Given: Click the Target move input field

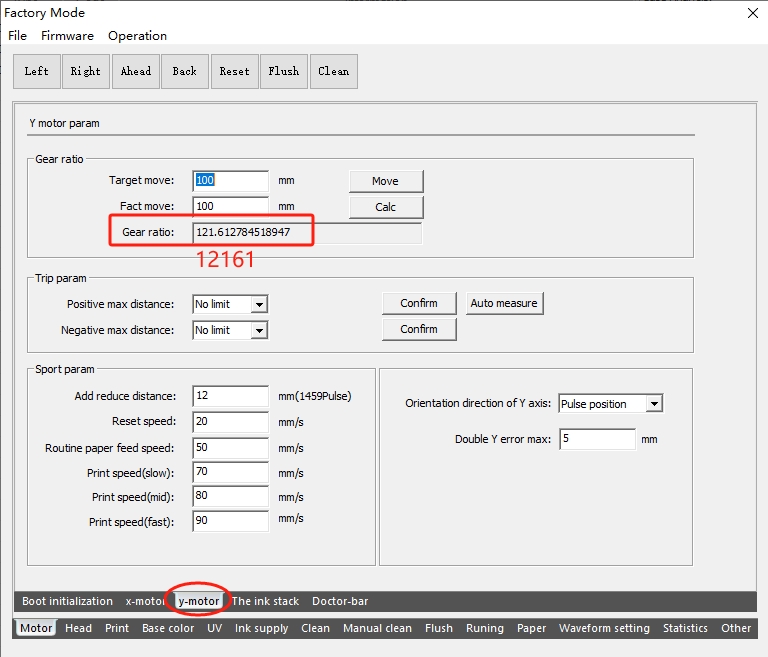Looking at the screenshot, I should point(231,181).
